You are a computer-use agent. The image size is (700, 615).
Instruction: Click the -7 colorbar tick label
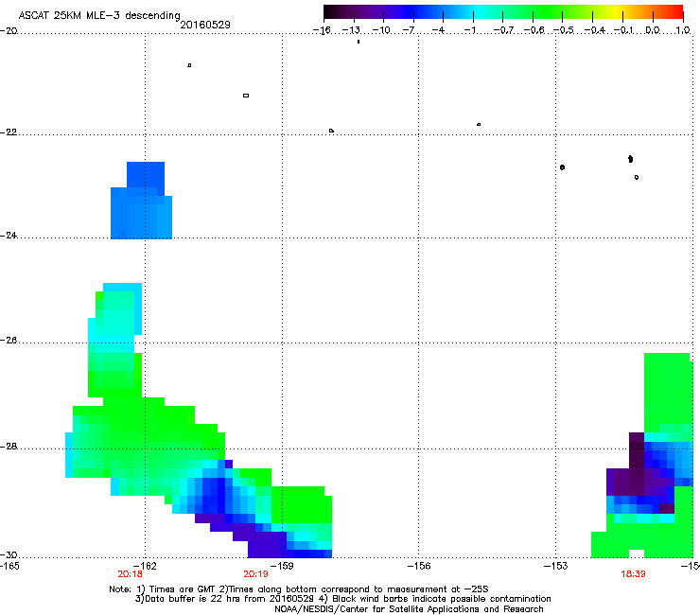[x=409, y=30]
